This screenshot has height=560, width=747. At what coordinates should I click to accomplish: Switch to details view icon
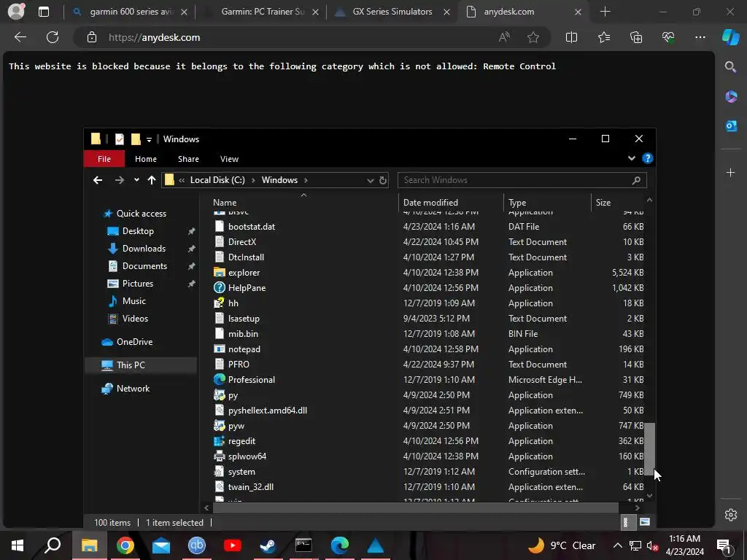627,522
